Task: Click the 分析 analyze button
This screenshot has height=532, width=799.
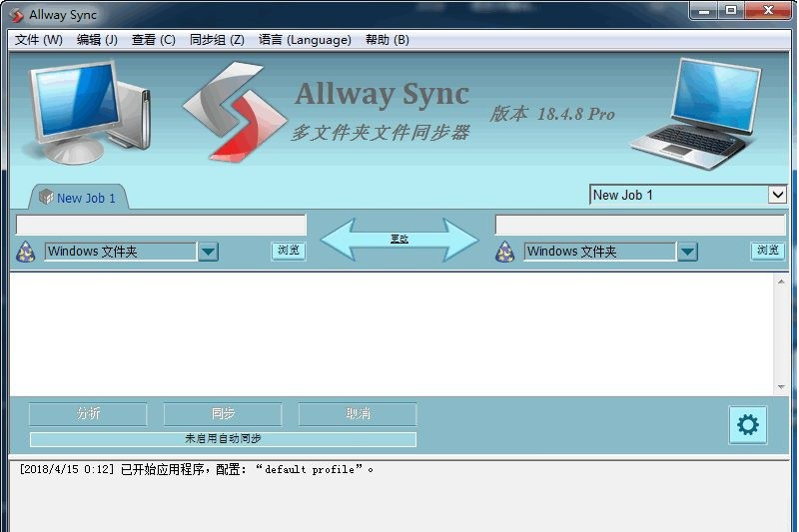Action: pos(88,414)
